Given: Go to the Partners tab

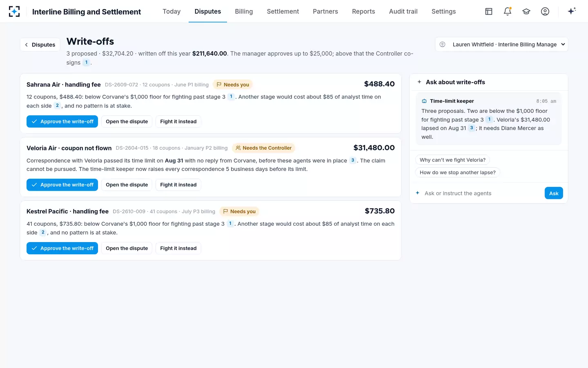Looking at the screenshot, I should 325,11.
